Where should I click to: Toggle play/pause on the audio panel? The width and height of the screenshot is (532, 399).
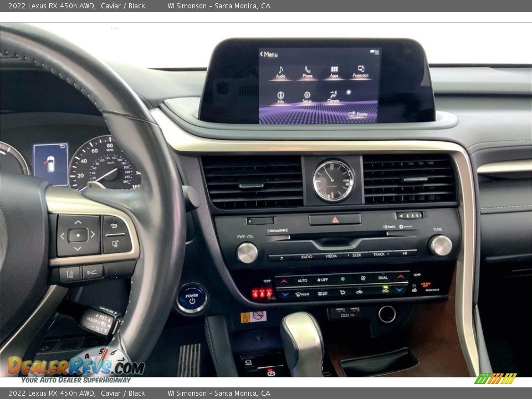[x=405, y=253]
